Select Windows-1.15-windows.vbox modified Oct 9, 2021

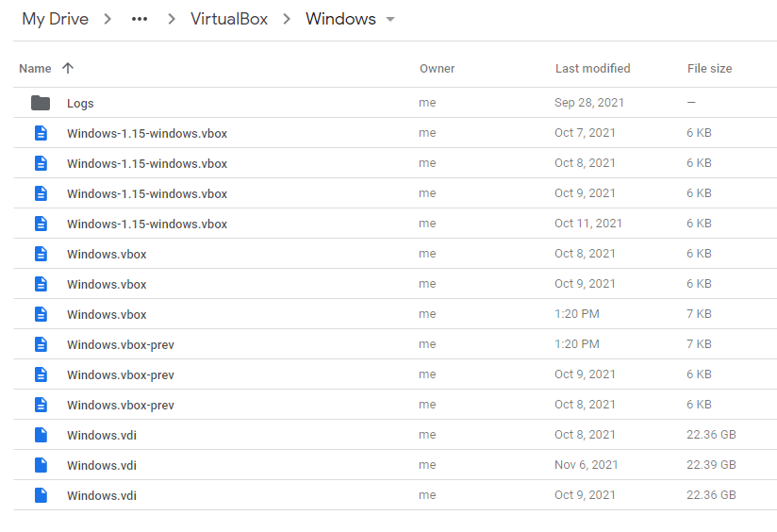pos(147,194)
